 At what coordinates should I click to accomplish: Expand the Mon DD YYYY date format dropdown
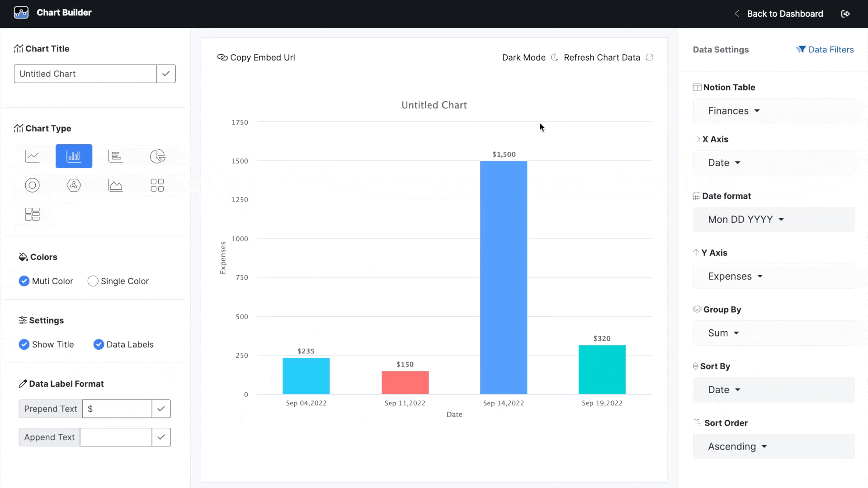(x=746, y=220)
